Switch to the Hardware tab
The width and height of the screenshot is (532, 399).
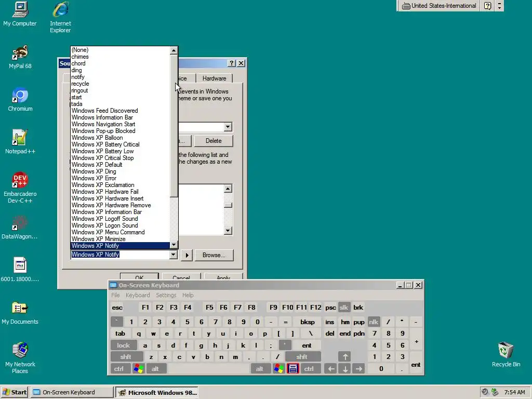pyautogui.click(x=214, y=78)
